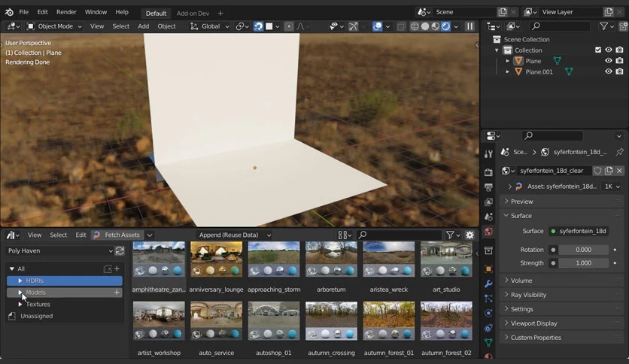Open the Collection properties tab
Image resolution: width=629 pixels, height=364 pixels.
(488, 250)
